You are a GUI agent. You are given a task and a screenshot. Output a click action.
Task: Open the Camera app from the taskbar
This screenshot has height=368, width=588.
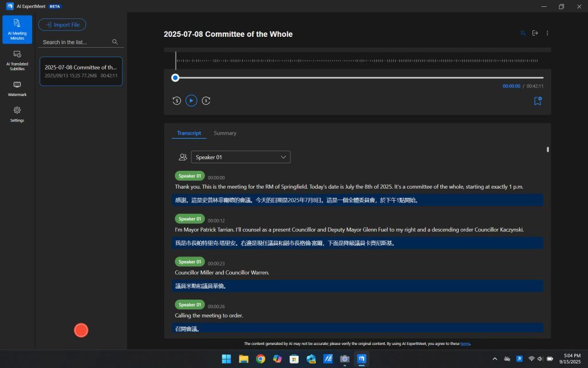pos(345,359)
